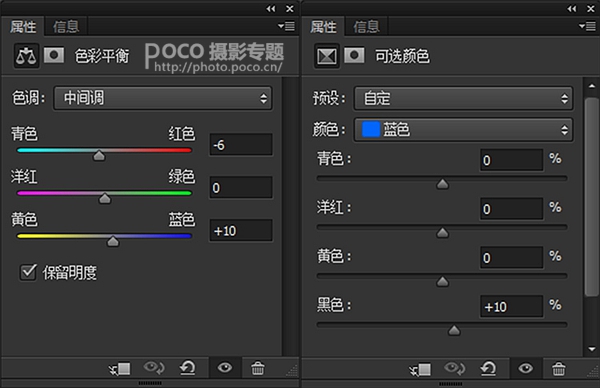Click the 洋红-绿色 slider handle
Screen dimensions: 600x388
[x=105, y=198]
